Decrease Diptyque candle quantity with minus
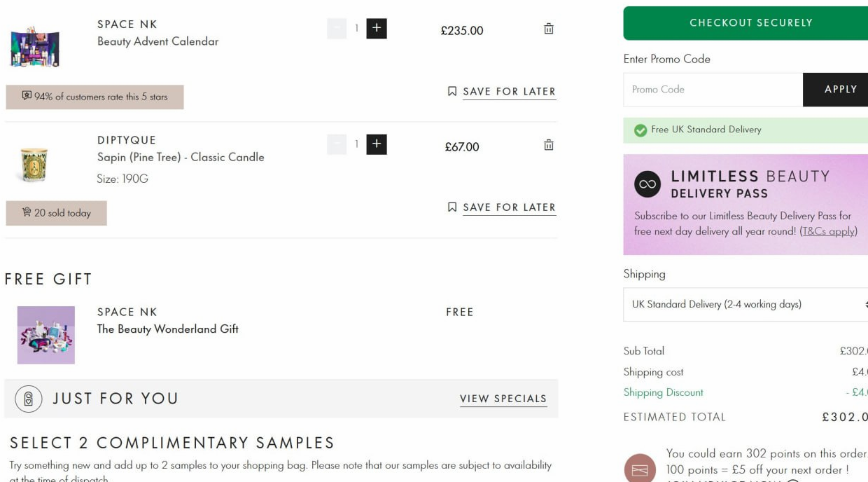868x482 pixels. pyautogui.click(x=337, y=144)
